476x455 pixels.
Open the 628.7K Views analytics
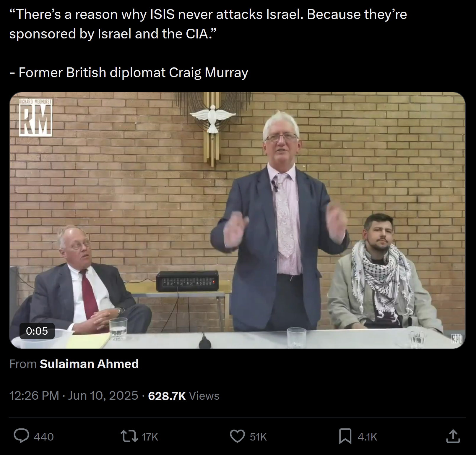184,396
